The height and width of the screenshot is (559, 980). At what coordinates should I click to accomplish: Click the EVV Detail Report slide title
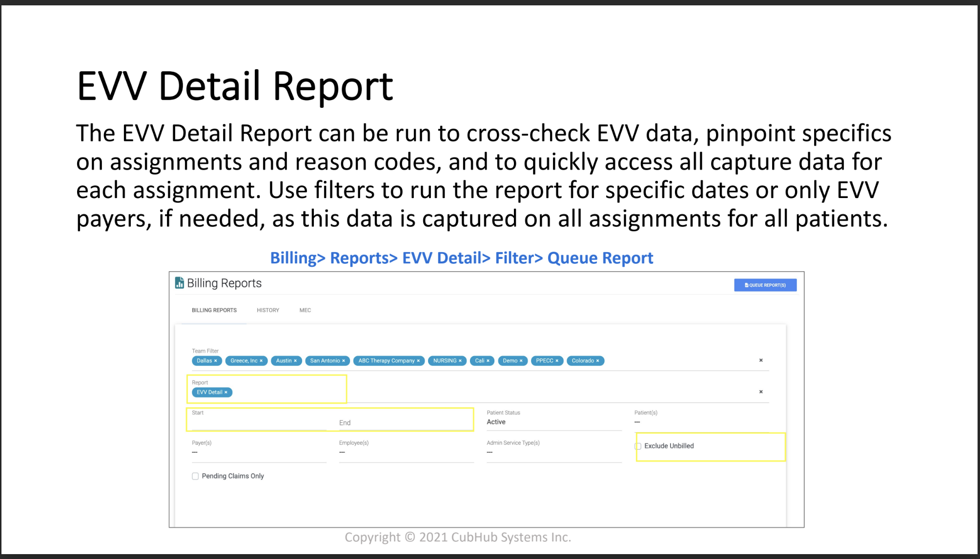[235, 86]
